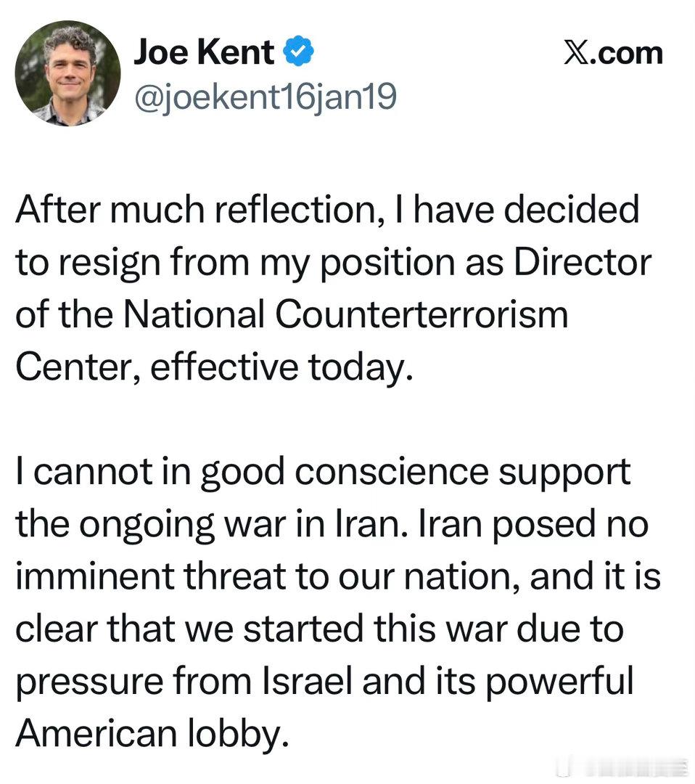This screenshot has height=784, width=695.
Task: Select the word "Director" in the post
Action: click(x=583, y=262)
